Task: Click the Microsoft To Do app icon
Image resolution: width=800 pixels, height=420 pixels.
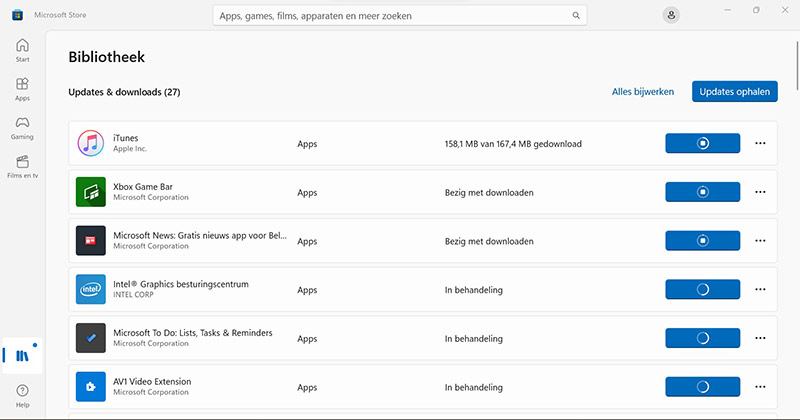Action: (x=91, y=338)
